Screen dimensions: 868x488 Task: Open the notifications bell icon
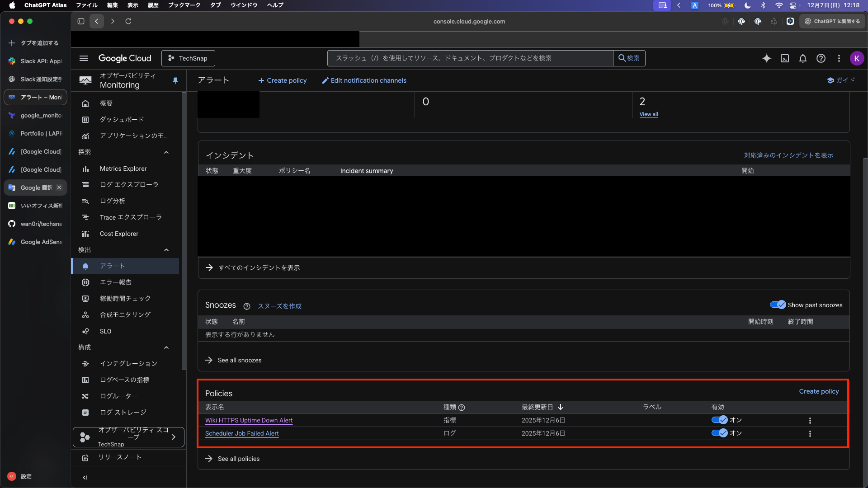click(802, 58)
